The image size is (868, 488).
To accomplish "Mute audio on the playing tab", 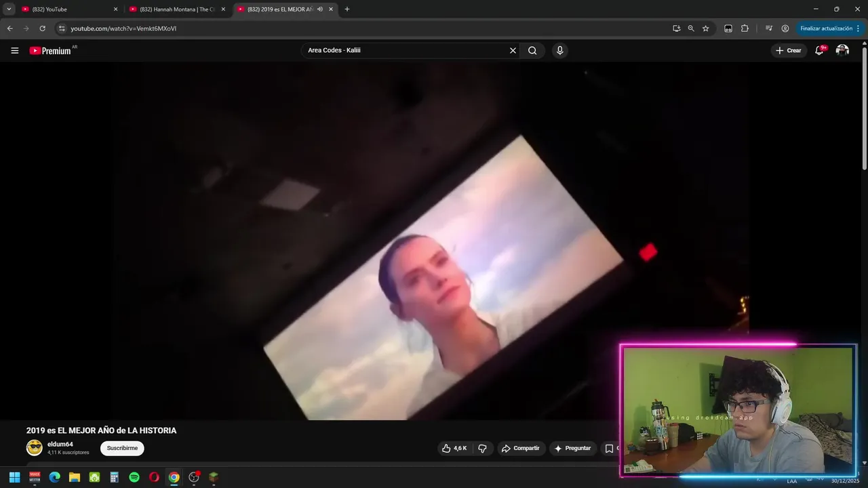I will (x=319, y=9).
